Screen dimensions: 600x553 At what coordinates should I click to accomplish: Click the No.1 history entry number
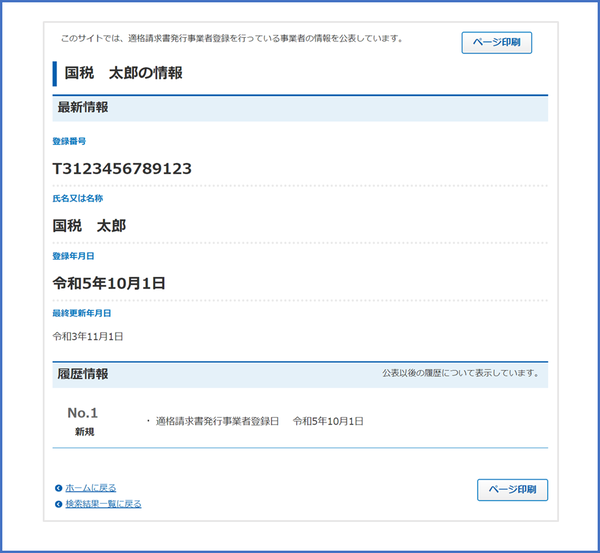point(83,412)
